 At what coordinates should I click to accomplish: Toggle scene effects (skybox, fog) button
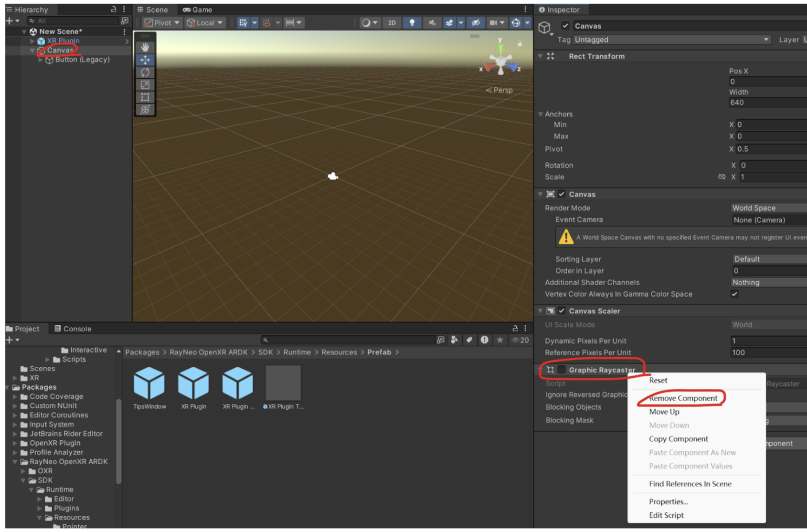(449, 22)
